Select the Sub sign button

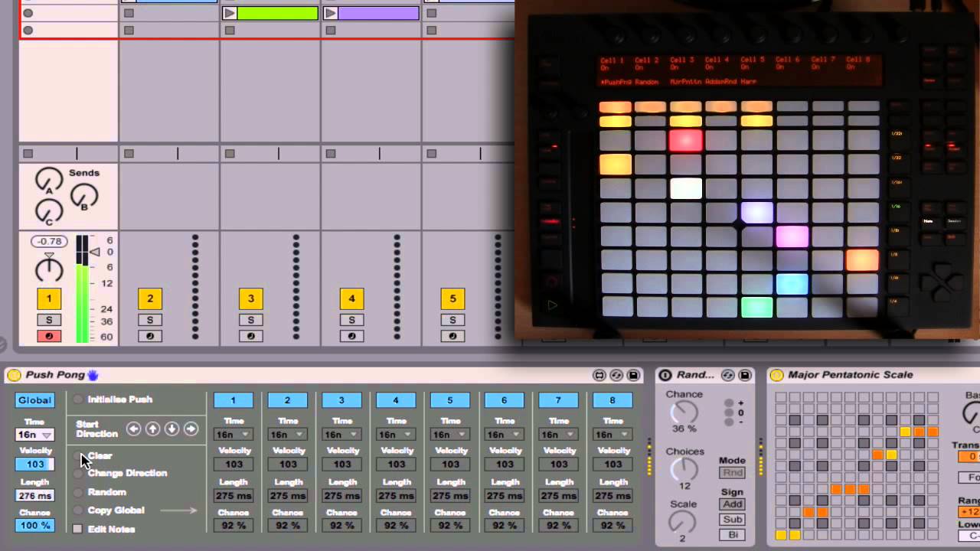[x=733, y=520]
